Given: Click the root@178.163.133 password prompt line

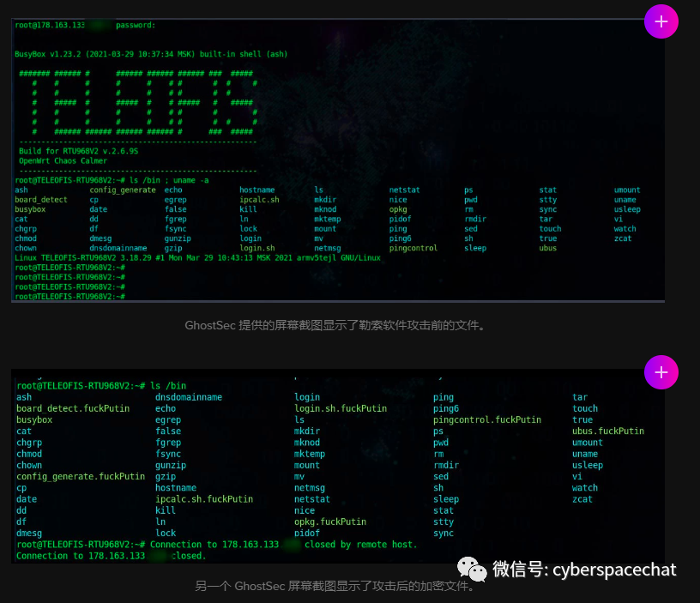Looking at the screenshot, I should tap(85, 25).
